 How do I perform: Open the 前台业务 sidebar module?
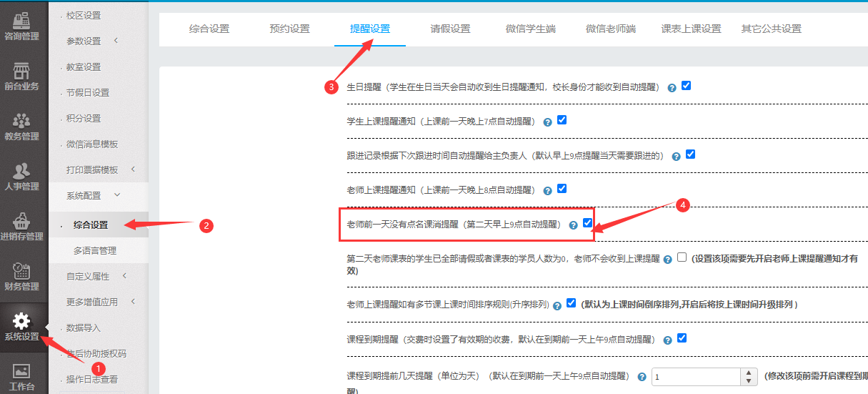click(x=21, y=77)
